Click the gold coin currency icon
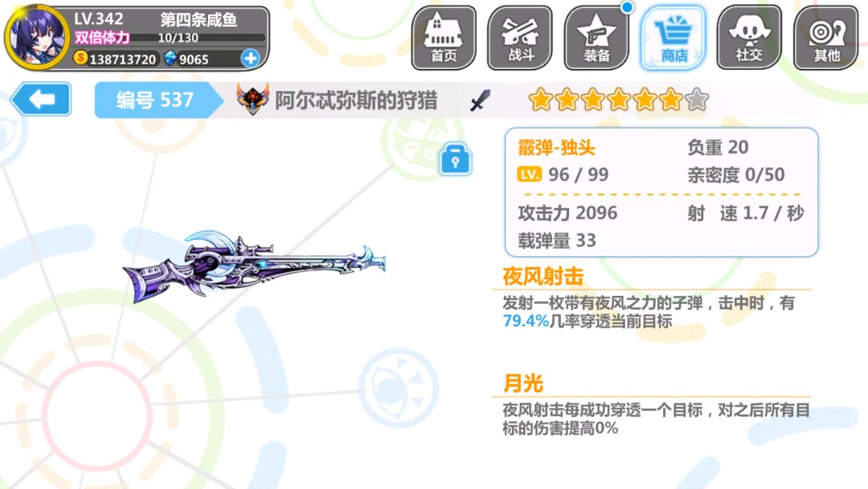Image resolution: width=868 pixels, height=489 pixels. 80,58
